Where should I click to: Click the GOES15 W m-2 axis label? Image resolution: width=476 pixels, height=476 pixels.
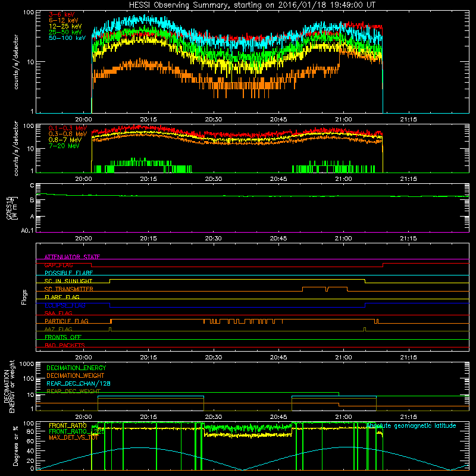(x=12, y=208)
